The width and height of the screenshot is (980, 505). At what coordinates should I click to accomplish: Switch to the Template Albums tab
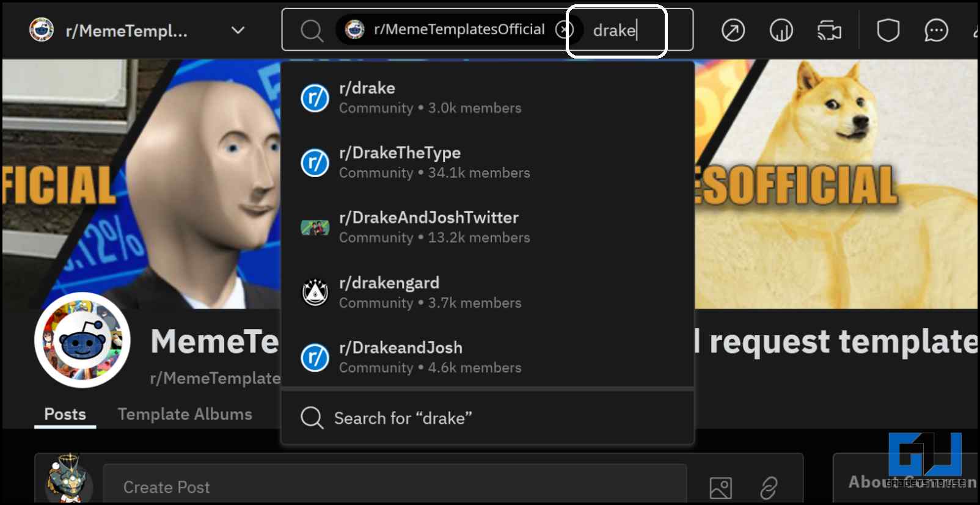(185, 414)
